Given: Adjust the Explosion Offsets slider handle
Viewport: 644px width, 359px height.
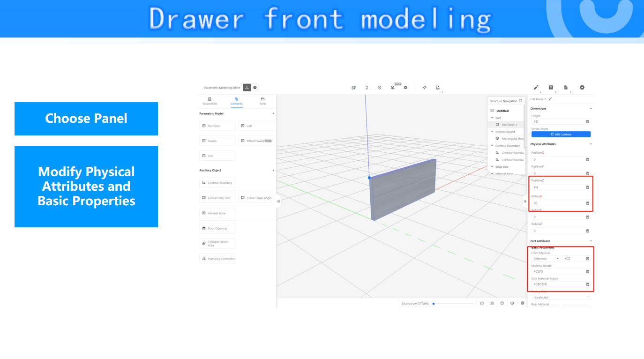Looking at the screenshot, I should pyautogui.click(x=434, y=304).
